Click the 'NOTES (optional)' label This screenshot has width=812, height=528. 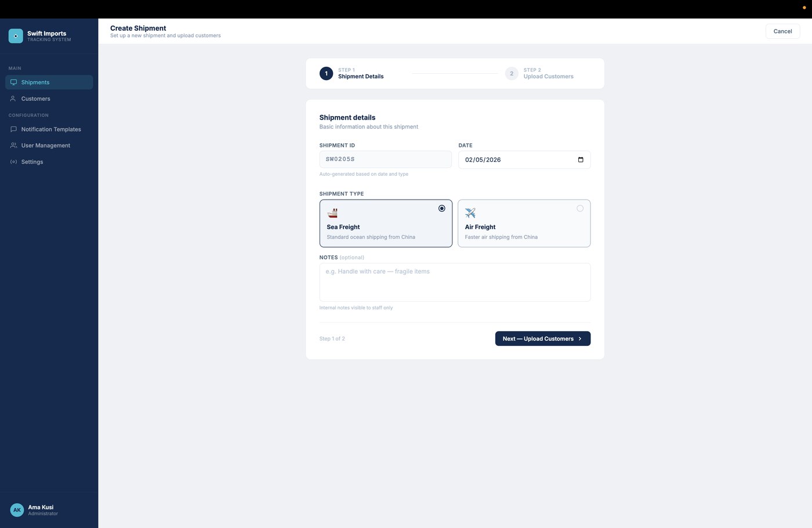[x=342, y=258]
